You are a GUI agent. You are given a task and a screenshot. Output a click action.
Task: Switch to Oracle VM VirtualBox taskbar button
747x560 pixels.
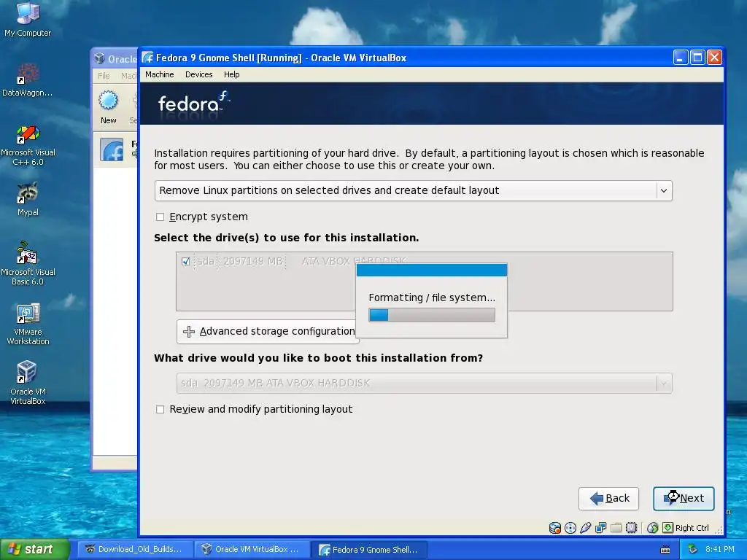pyautogui.click(x=252, y=549)
